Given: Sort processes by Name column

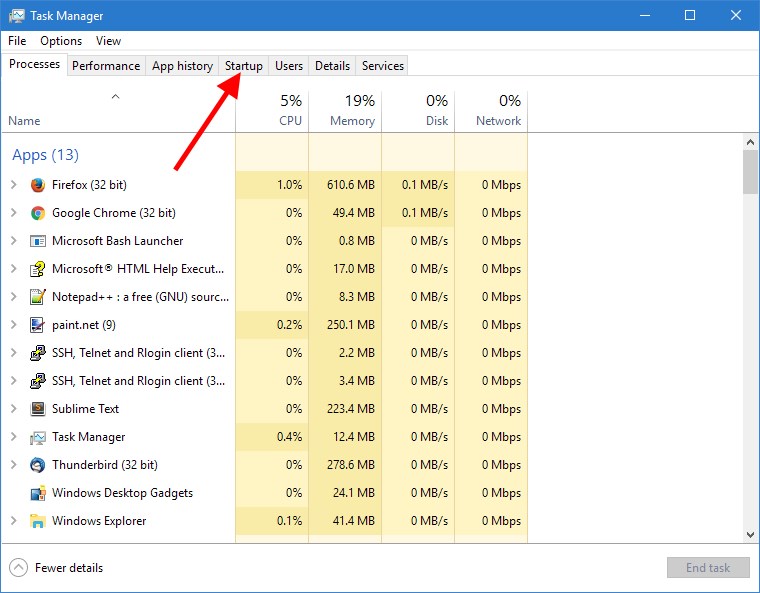Looking at the screenshot, I should tap(118, 112).
